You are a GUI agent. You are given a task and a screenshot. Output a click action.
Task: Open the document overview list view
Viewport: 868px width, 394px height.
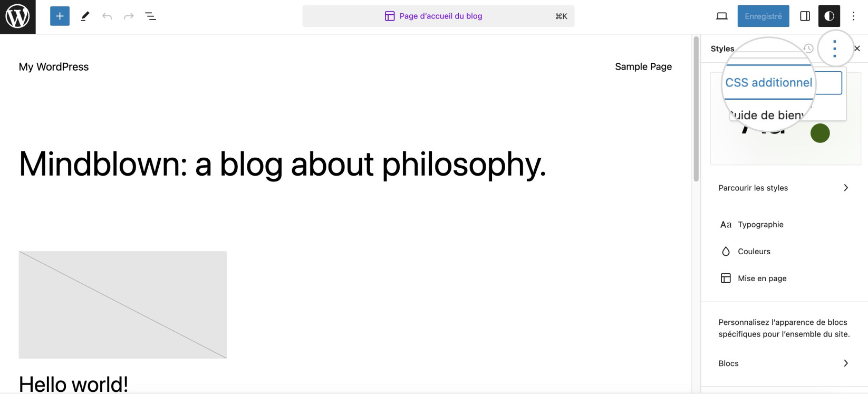(150, 16)
